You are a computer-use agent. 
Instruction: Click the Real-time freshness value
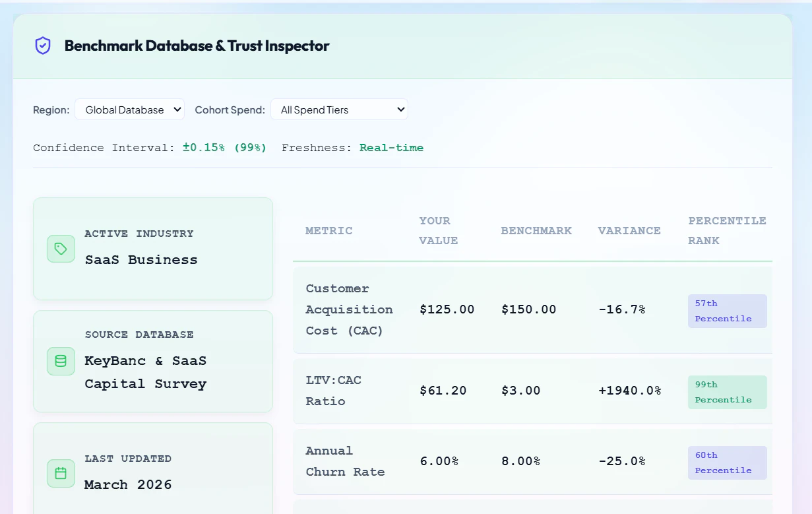392,148
